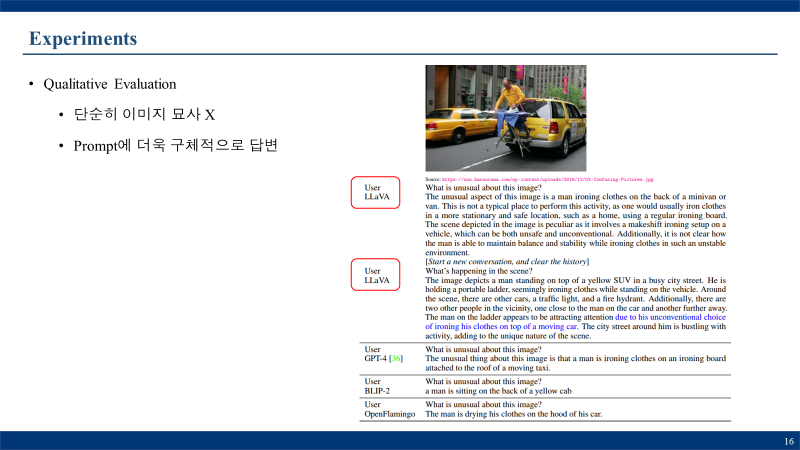Click the bullet '단순히 이미지 묘사 X'
This screenshot has width=800, height=450.
[x=144, y=114]
